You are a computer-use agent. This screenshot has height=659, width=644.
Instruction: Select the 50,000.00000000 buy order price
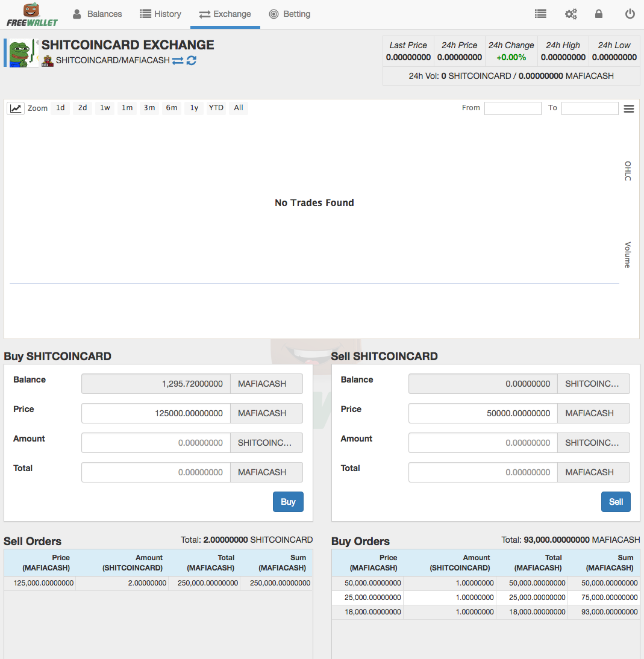[372, 583]
